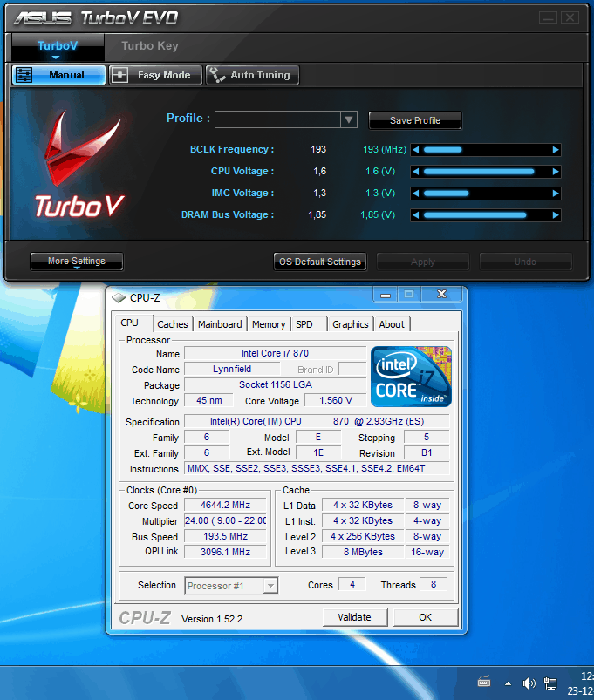594x700 pixels.
Task: Click the Intel Core i7 logo
Action: 411,377
